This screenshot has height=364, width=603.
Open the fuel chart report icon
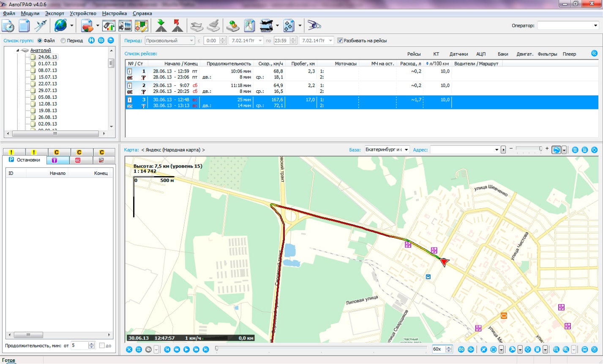coord(109,26)
